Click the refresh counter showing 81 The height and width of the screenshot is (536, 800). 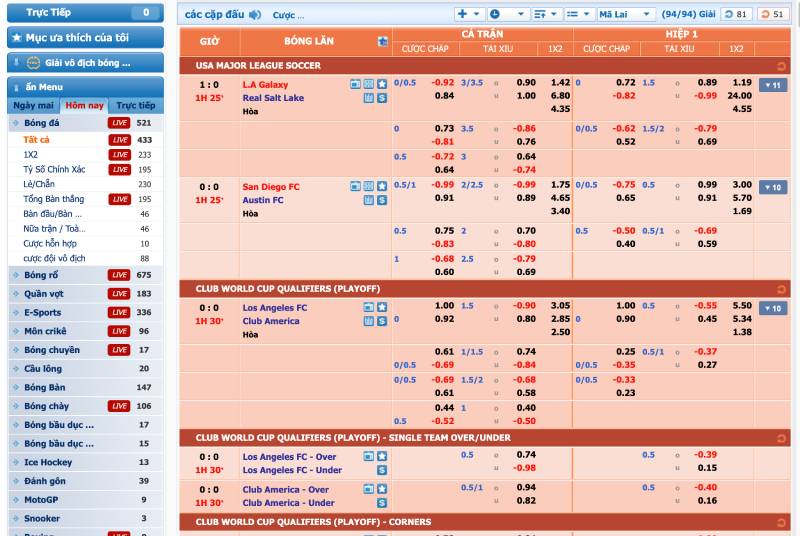pos(737,15)
